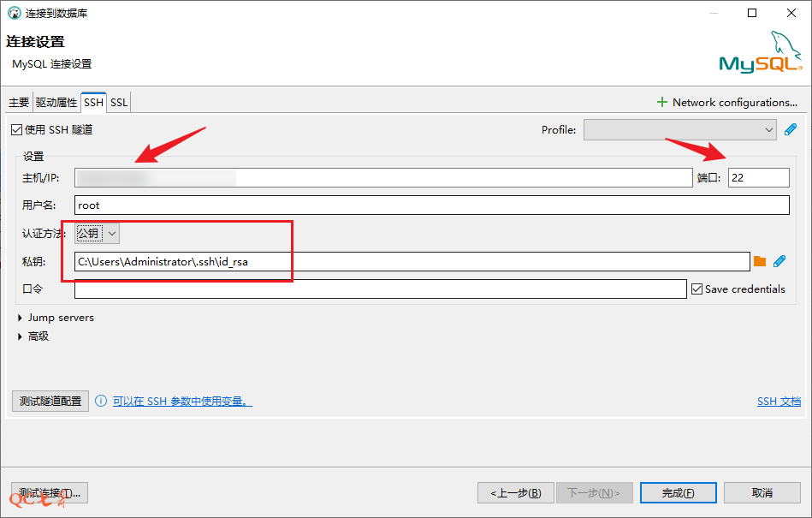This screenshot has width=812, height=518.
Task: Click into the 口令 passphrase field
Action: [x=380, y=289]
